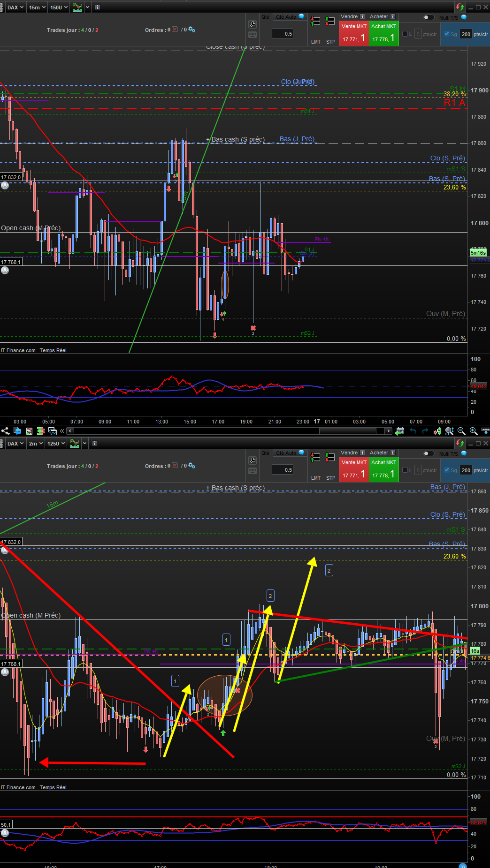Open wrench settings in 15m trading panel

click(x=252, y=24)
